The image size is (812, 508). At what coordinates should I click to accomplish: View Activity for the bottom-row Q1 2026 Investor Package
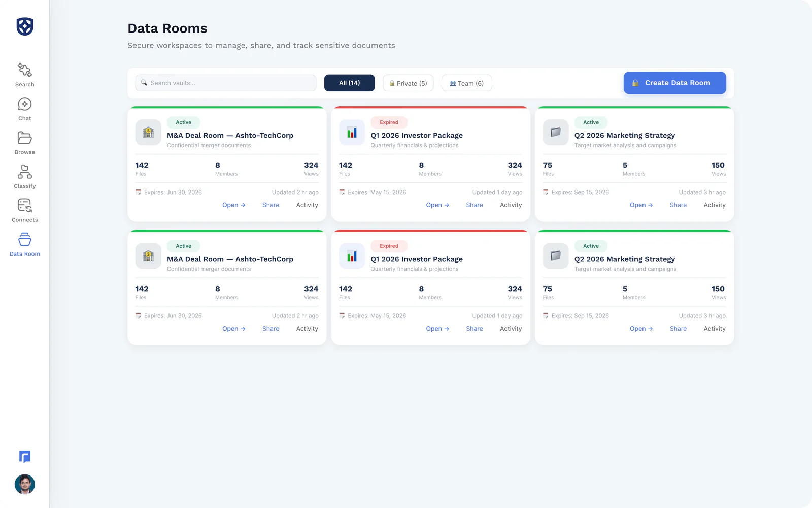click(x=511, y=329)
